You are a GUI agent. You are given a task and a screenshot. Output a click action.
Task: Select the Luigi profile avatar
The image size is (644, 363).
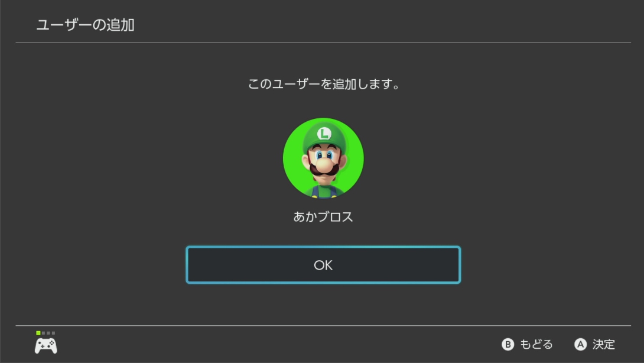point(323,158)
